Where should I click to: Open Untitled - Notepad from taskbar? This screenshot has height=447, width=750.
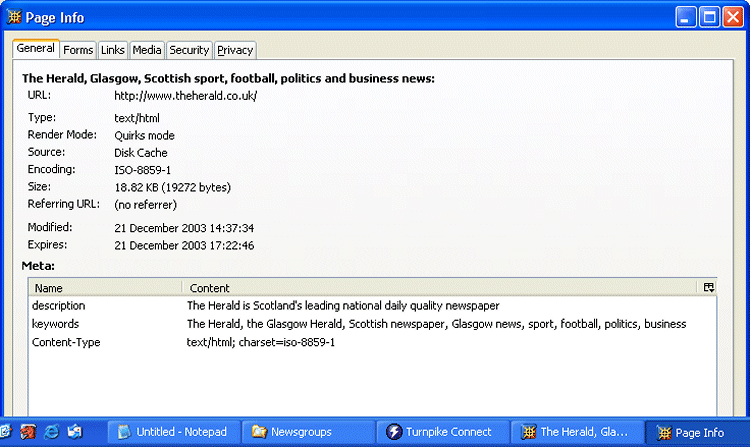(174, 432)
